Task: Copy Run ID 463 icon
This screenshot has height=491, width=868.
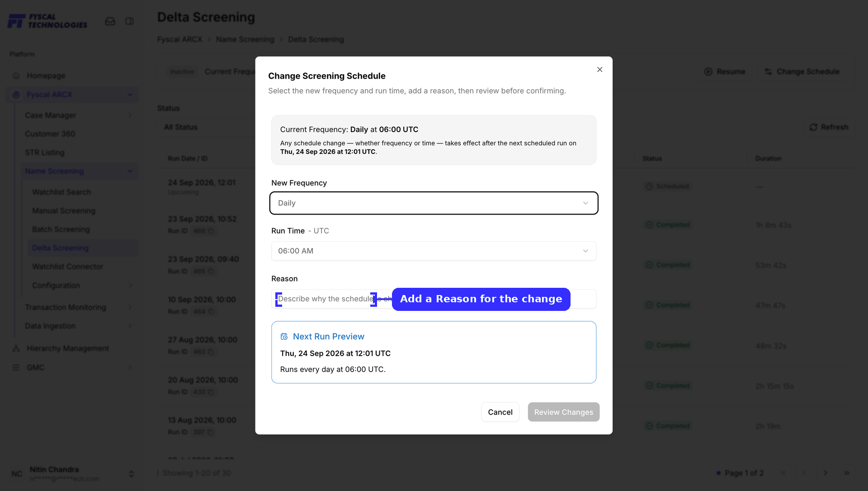Action: point(211,352)
